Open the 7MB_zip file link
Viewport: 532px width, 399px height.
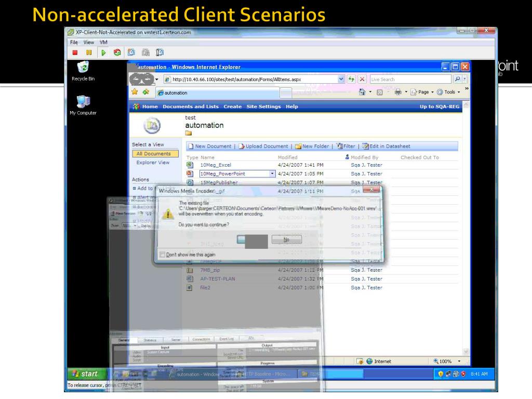[210, 270]
